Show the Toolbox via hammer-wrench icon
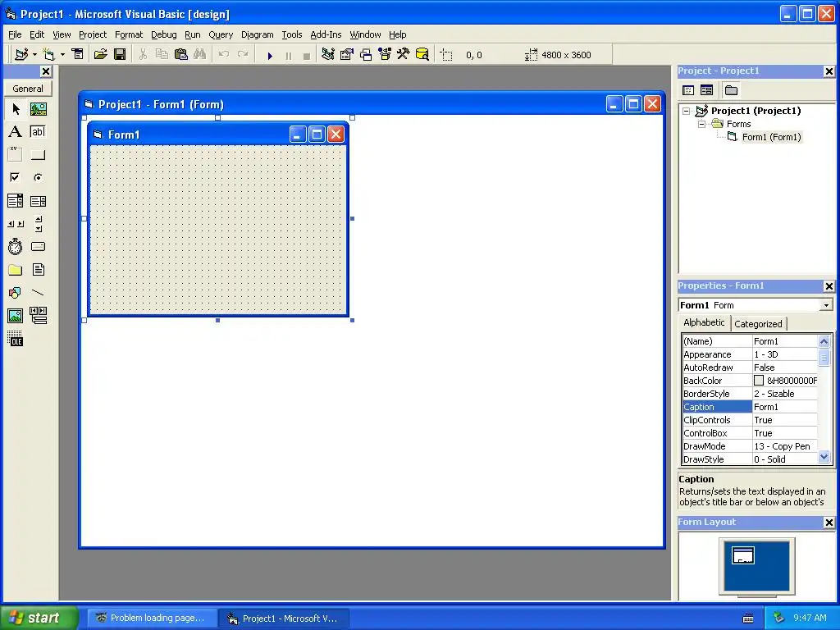The width and height of the screenshot is (840, 630). (x=404, y=55)
